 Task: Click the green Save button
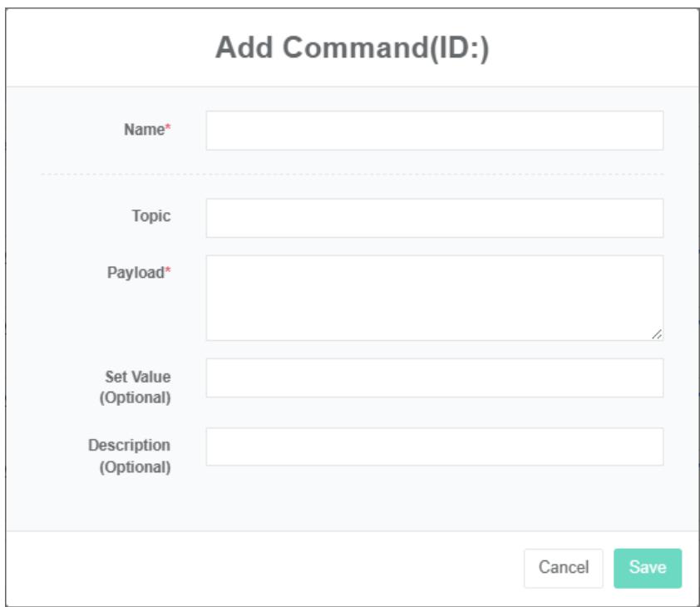(648, 568)
